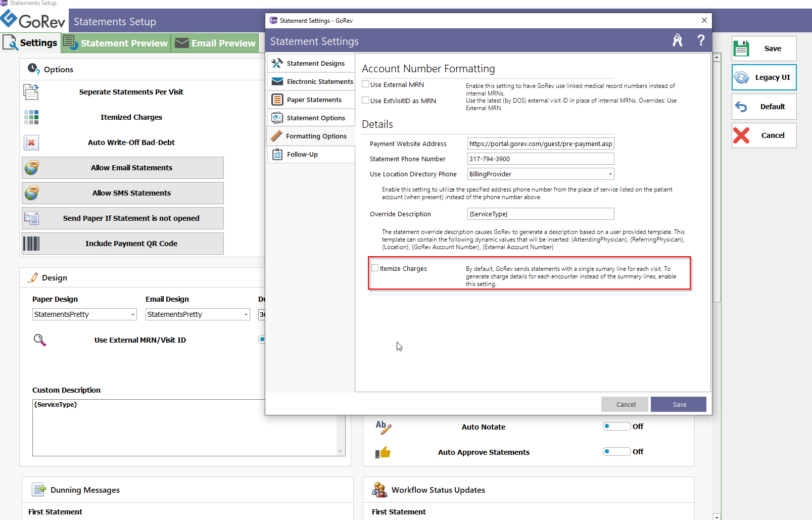Click the dialog scrollbar up arrow
Viewport: 812px width, 520px height.
pyautogui.click(x=717, y=58)
